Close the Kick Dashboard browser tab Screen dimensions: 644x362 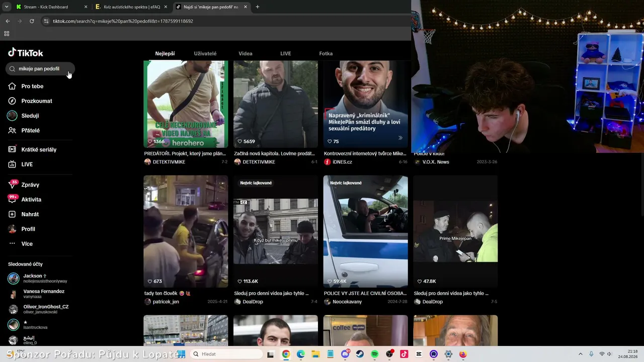86,7
